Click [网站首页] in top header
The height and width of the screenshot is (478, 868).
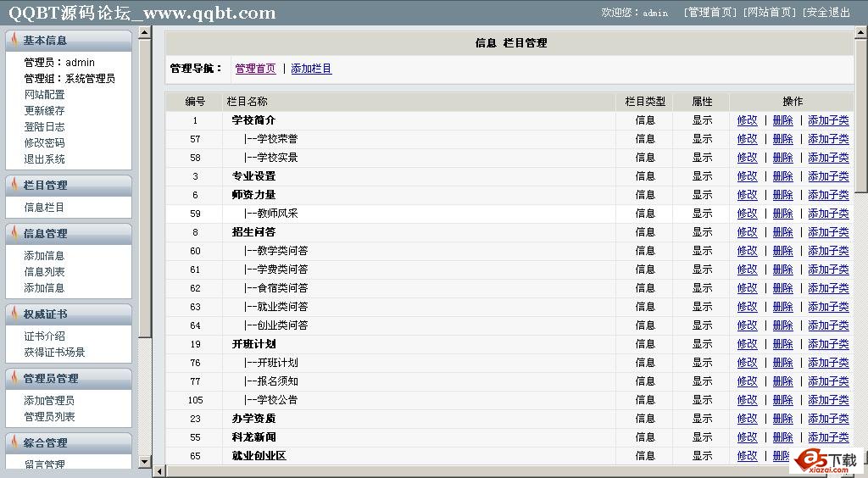pos(770,12)
